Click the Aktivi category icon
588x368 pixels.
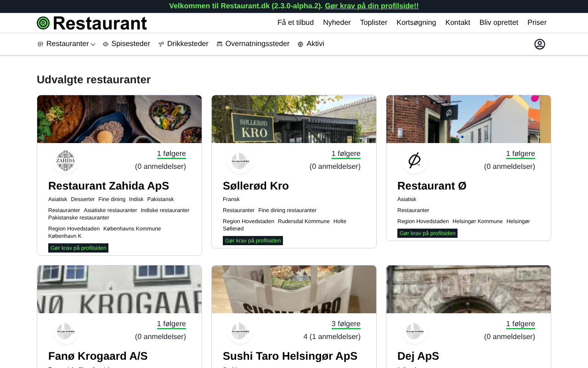click(x=300, y=44)
